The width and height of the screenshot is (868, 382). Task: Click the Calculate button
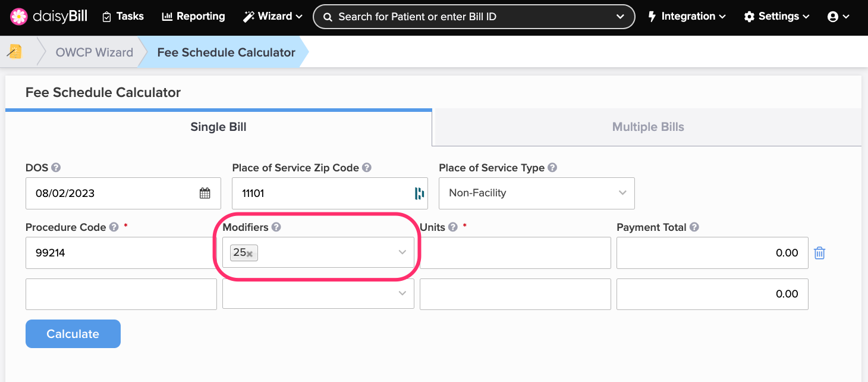[x=73, y=334]
